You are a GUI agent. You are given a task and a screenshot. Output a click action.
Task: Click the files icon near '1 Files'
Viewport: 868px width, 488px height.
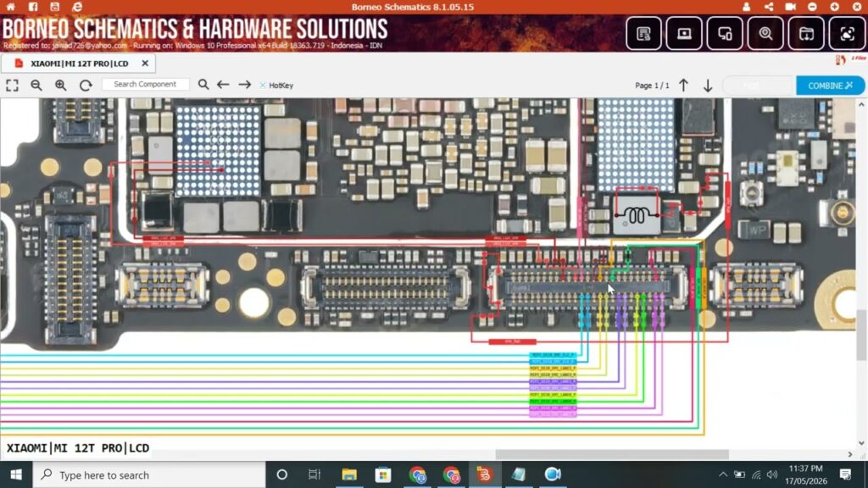click(x=841, y=60)
